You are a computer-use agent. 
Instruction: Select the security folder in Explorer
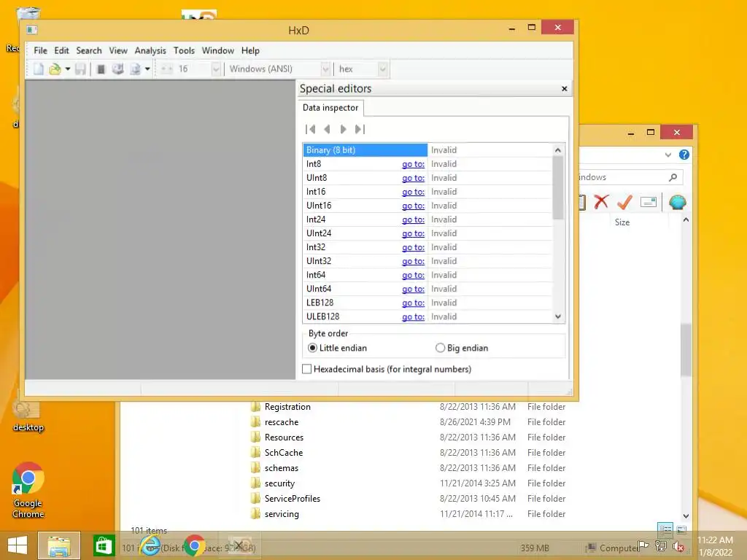pyautogui.click(x=279, y=483)
